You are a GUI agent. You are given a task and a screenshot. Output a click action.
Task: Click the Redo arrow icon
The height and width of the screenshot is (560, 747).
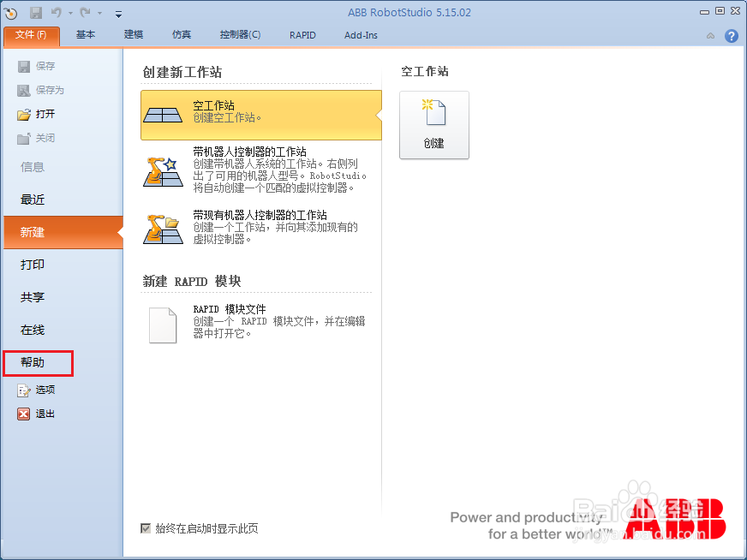86,12
